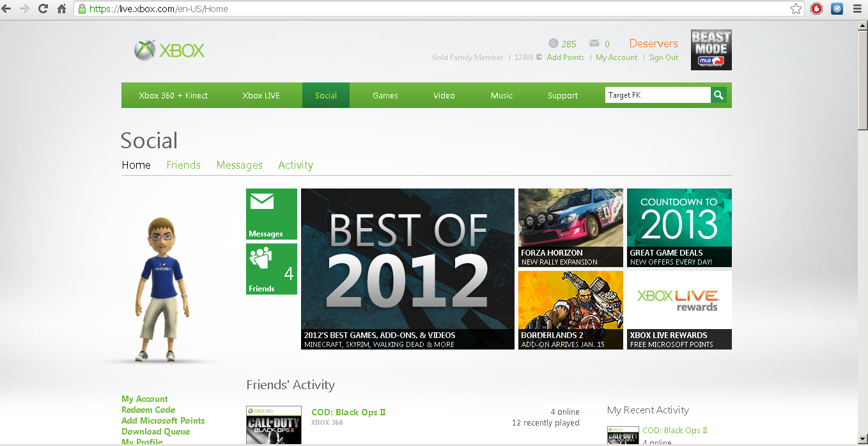
Task: Click Add Microsoft Points link
Action: pyautogui.click(x=163, y=420)
